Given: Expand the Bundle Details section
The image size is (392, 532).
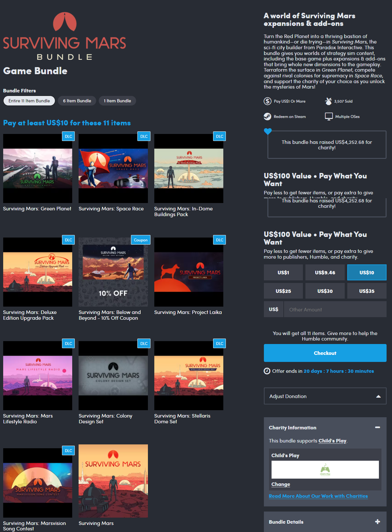Looking at the screenshot, I should (x=377, y=522).
